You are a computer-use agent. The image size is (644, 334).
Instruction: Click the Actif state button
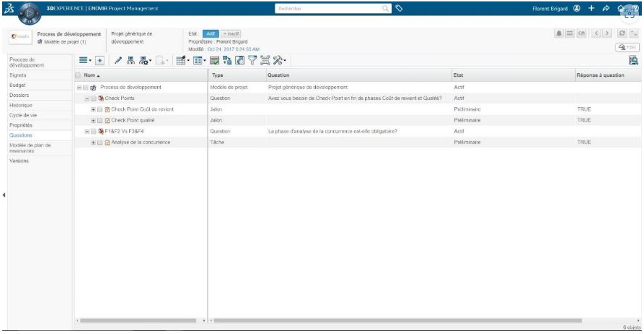pyautogui.click(x=210, y=33)
